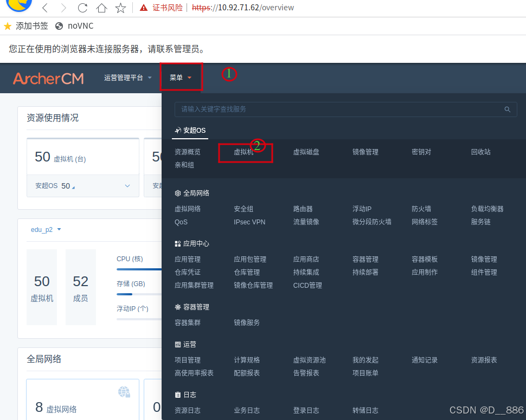
Task: Open the noVNC bookmark
Action: [74, 26]
